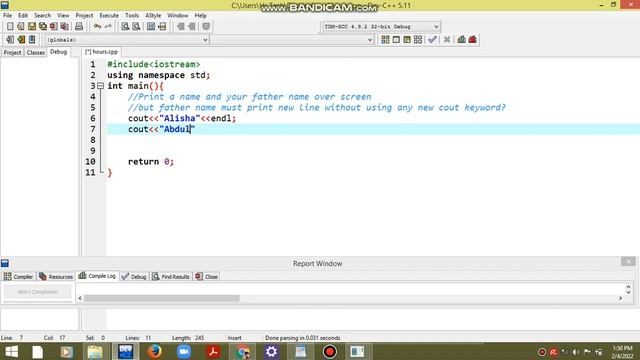
Task: Click the Debug checkmark icon in toolbar
Action: tap(433, 40)
